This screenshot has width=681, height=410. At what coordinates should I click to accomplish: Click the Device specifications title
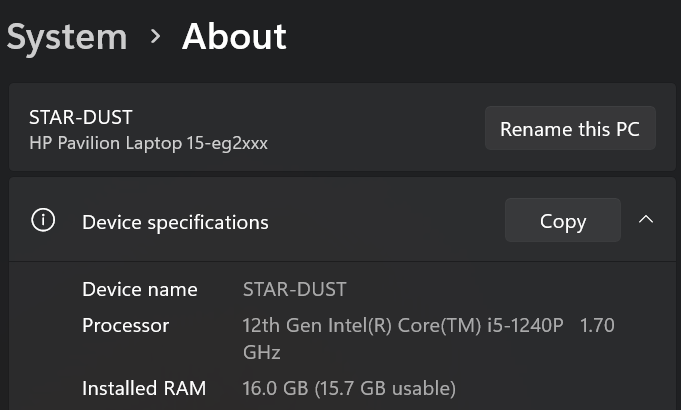tap(175, 222)
